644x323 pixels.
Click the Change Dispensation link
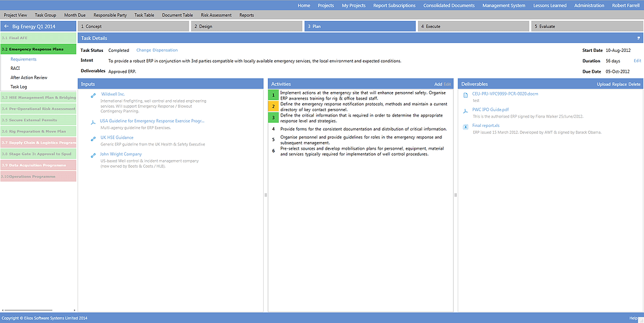pos(157,51)
